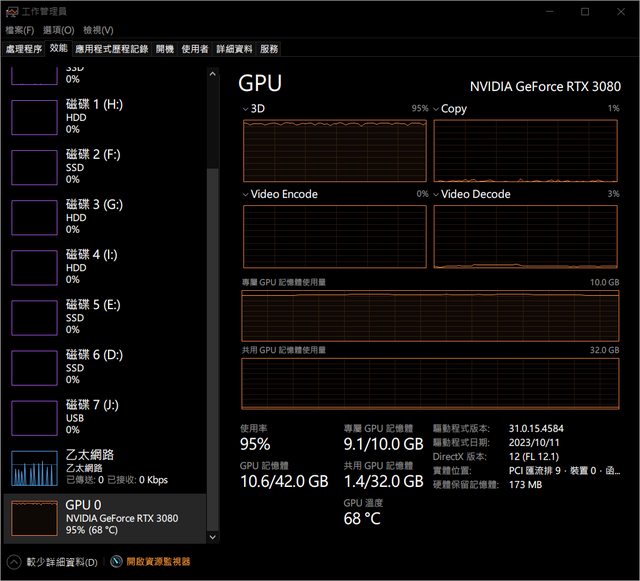The width and height of the screenshot is (640, 581).
Task: Open the 3D engine graph dropdown
Action: (247, 108)
